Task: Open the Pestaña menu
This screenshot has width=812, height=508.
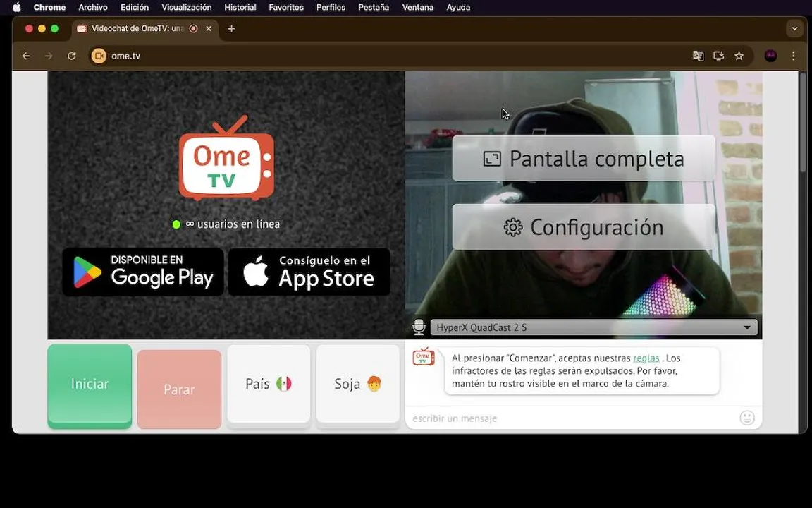Action: [374, 7]
